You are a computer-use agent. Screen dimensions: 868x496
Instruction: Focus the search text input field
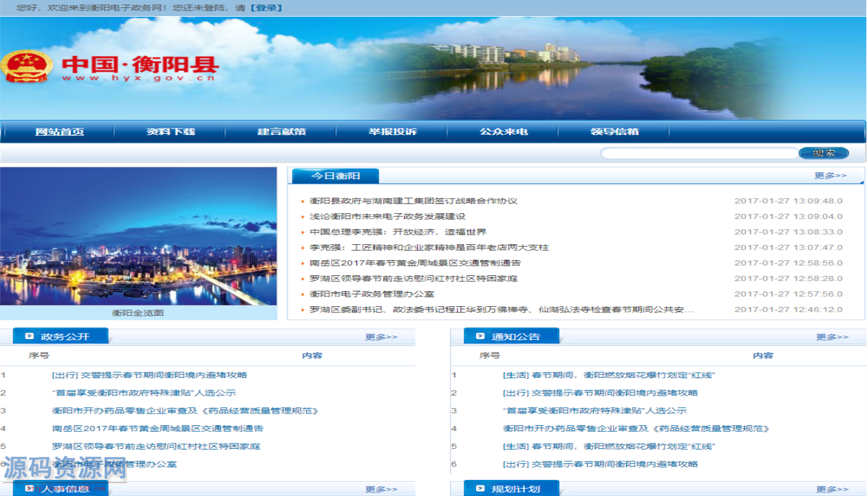[699, 153]
